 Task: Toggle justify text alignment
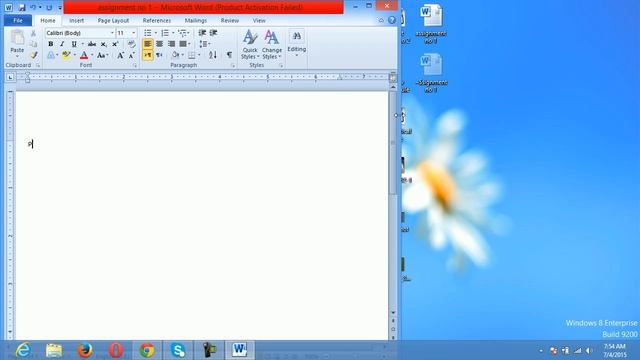183,44
